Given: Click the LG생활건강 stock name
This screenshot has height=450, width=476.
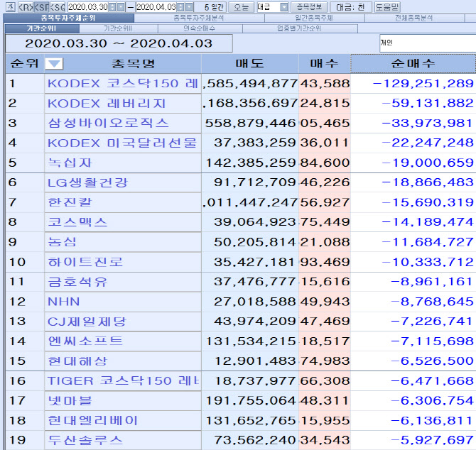Looking at the screenshot, I should 87,182.
